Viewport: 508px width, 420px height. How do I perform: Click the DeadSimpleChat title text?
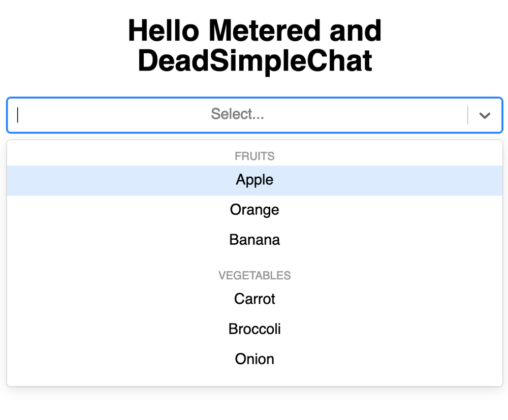point(254,61)
